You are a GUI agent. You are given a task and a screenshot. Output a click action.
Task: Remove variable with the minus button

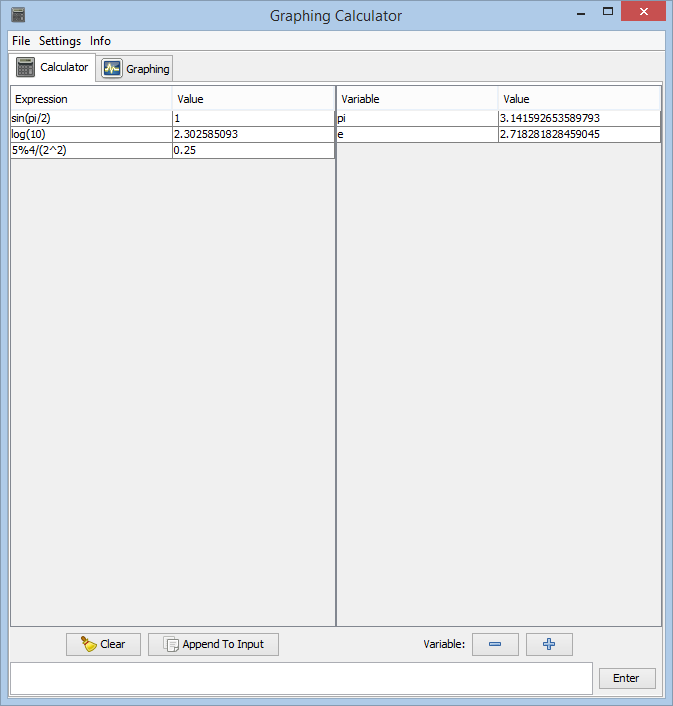[x=495, y=644]
